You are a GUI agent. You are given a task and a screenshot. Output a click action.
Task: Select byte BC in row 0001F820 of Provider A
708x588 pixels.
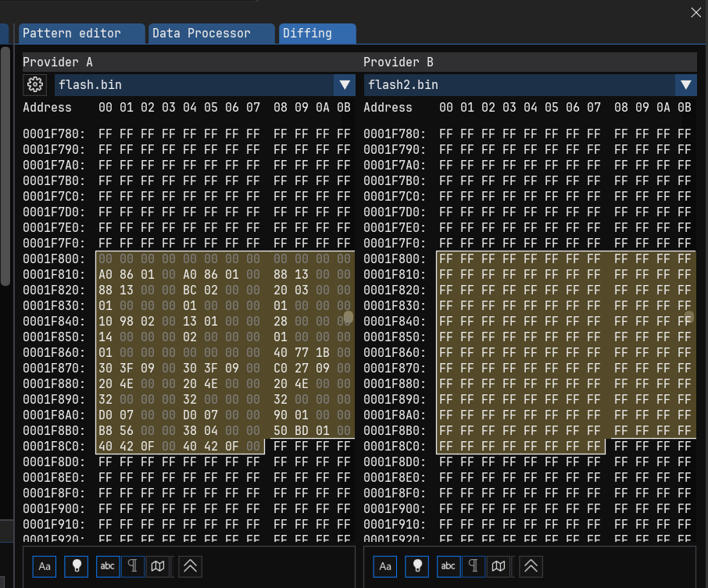tap(190, 290)
